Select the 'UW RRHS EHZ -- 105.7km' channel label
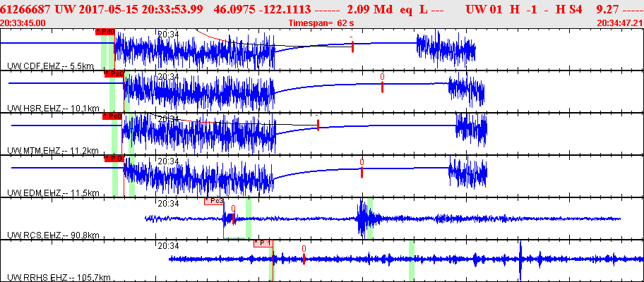Image resolution: width=644 pixels, height=282 pixels. tap(59, 278)
